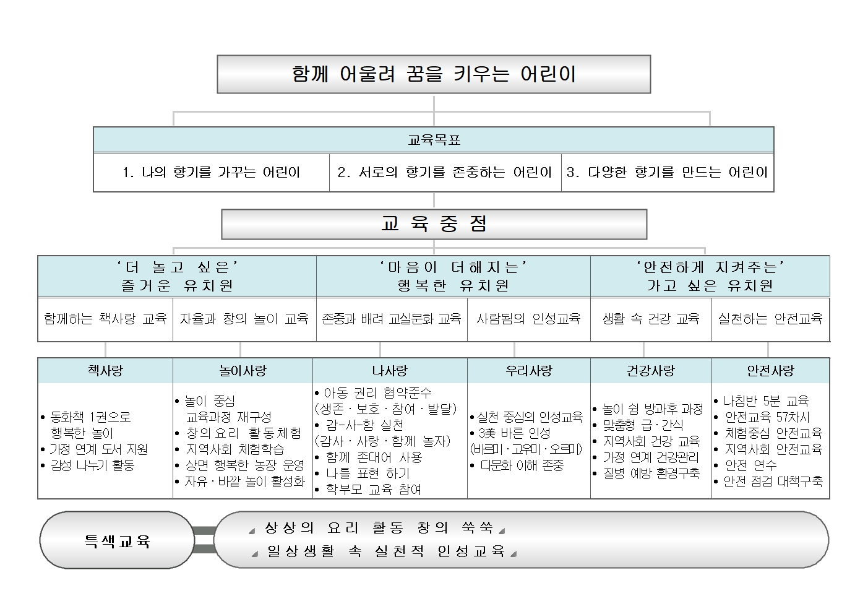Click the line '일상생활 속 실천적 인성교육'

[385, 550]
